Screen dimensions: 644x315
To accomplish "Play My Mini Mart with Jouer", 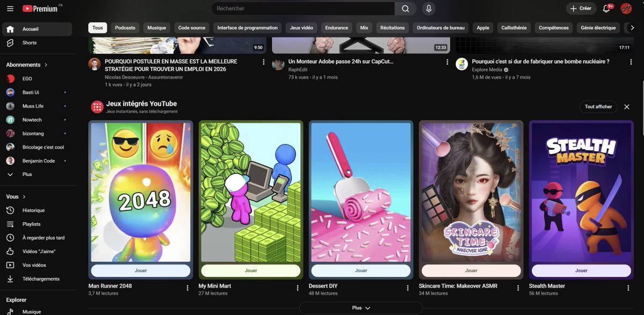I will [251, 270].
